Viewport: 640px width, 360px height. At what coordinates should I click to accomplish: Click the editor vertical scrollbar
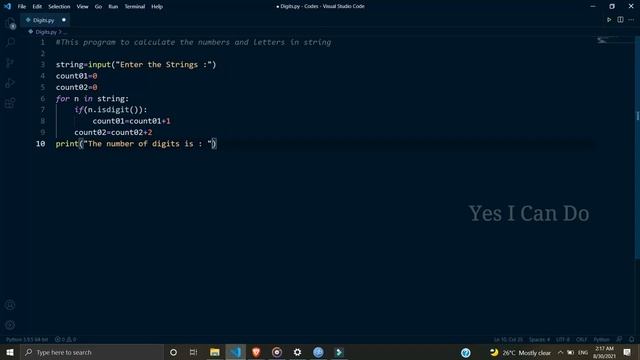click(x=637, y=147)
